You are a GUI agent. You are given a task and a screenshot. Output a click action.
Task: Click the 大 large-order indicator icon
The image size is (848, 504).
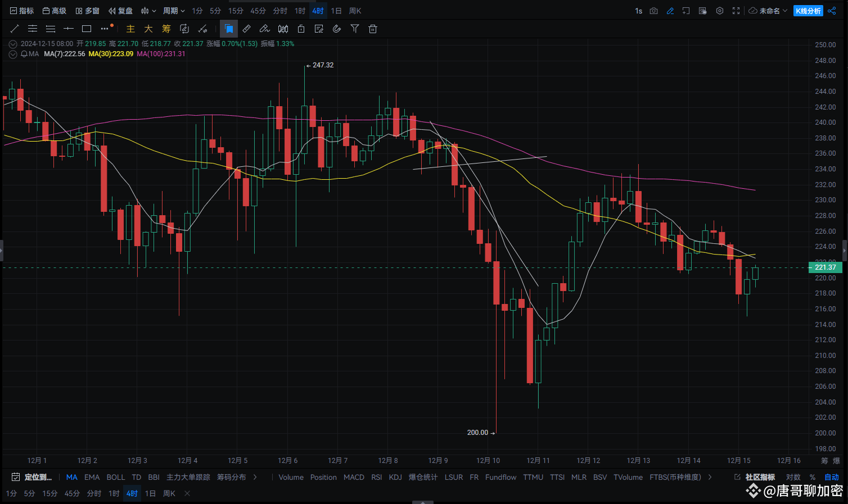pos(148,29)
